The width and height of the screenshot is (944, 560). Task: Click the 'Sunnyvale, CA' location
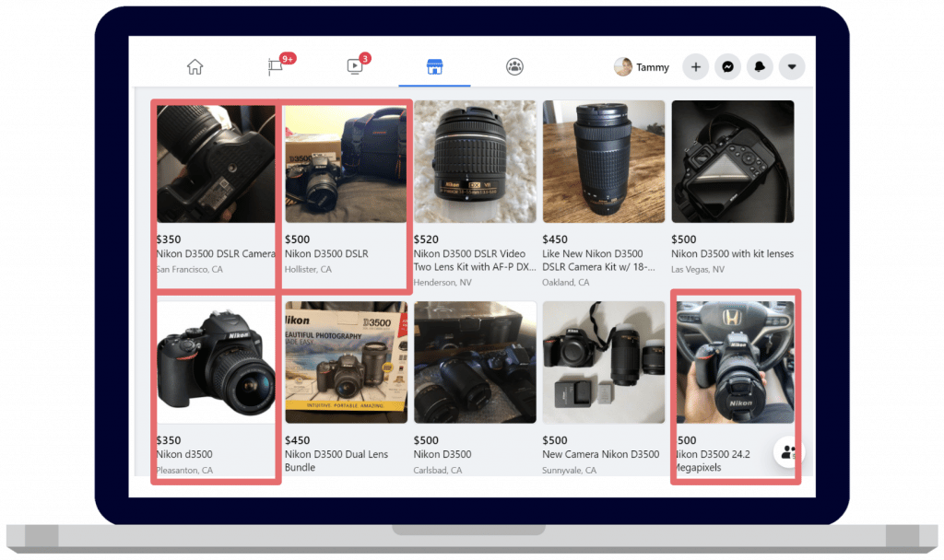tap(570, 471)
